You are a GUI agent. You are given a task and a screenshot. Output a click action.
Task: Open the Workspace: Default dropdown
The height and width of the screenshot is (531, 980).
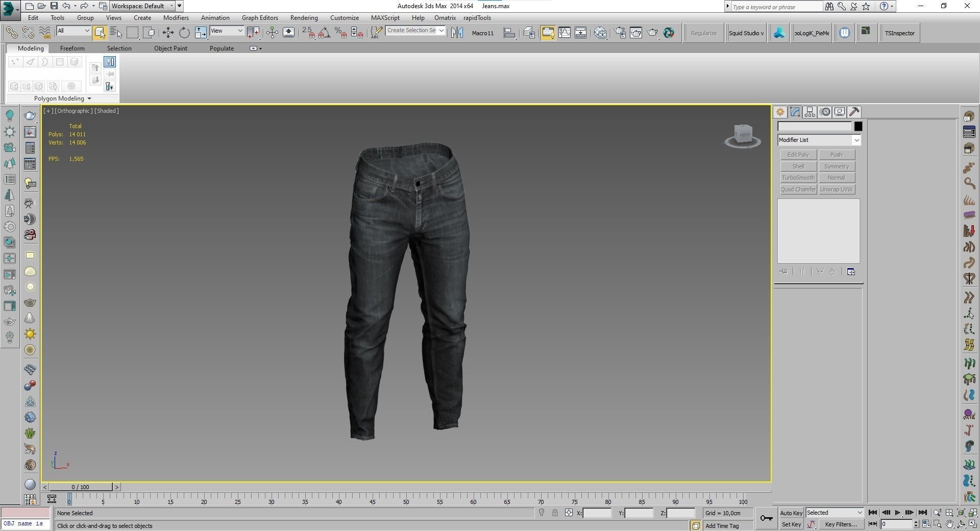pyautogui.click(x=142, y=6)
